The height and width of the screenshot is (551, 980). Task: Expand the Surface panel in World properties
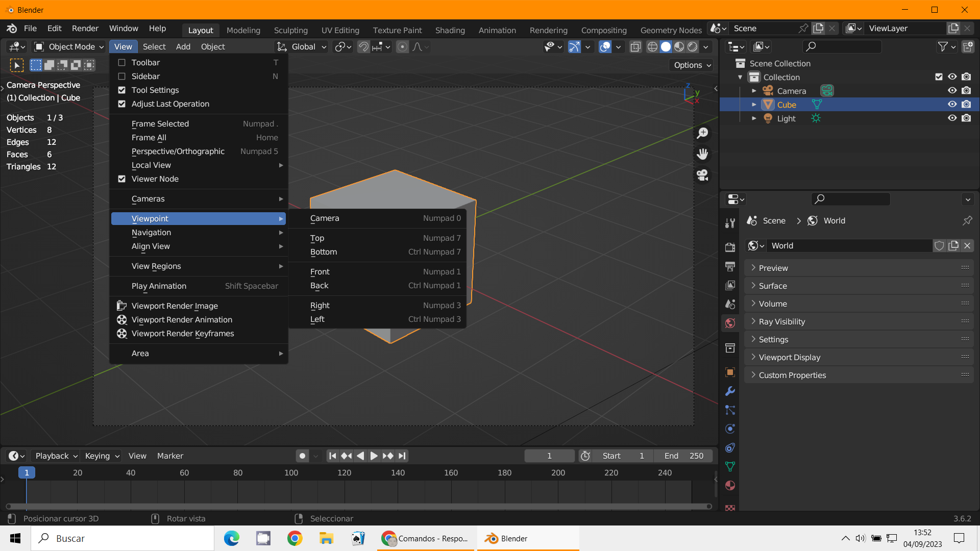(773, 286)
